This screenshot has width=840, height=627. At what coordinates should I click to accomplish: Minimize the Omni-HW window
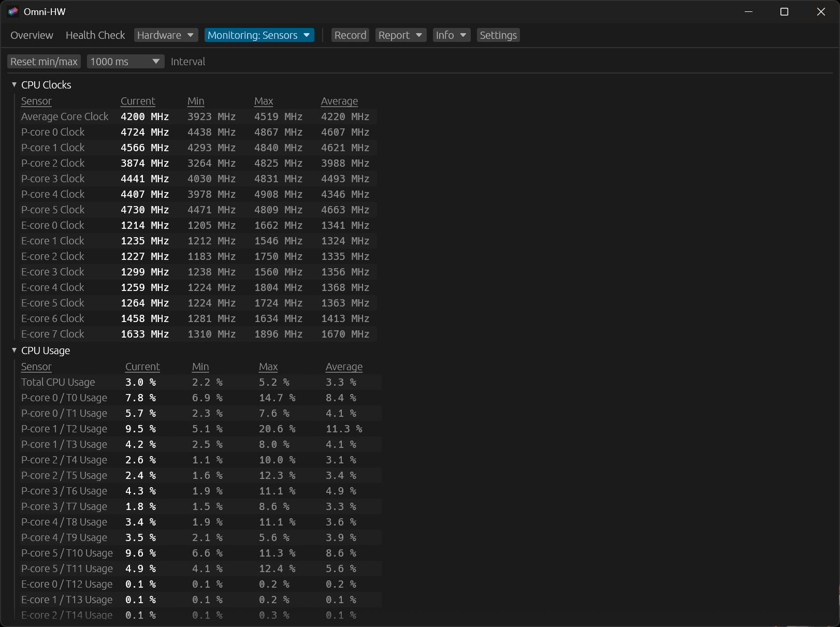(x=748, y=11)
